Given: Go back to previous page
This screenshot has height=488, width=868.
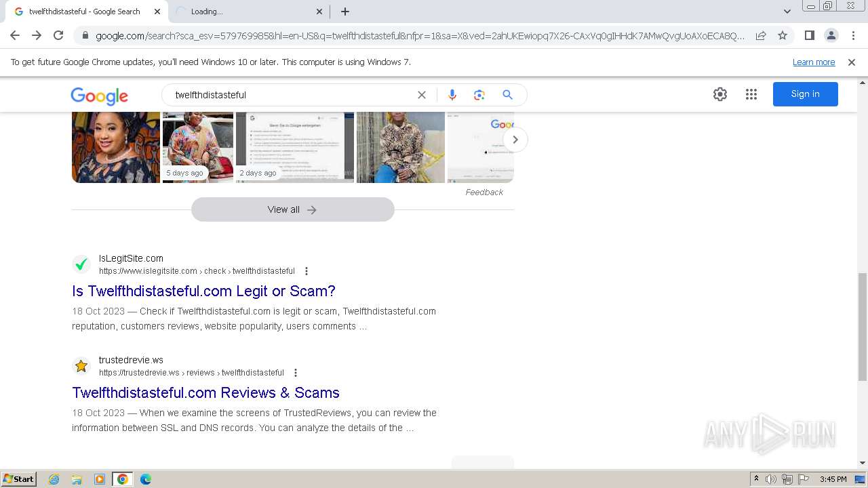Looking at the screenshot, I should coord(15,35).
